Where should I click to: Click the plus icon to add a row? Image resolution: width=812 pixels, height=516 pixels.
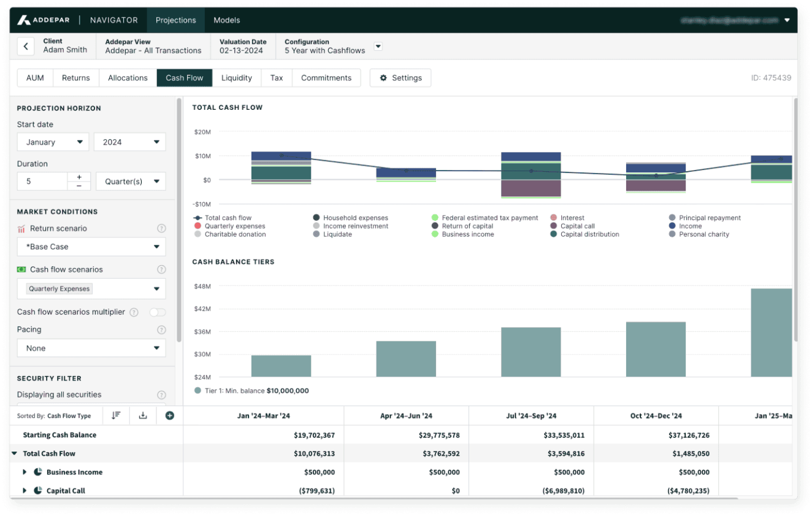(x=170, y=415)
